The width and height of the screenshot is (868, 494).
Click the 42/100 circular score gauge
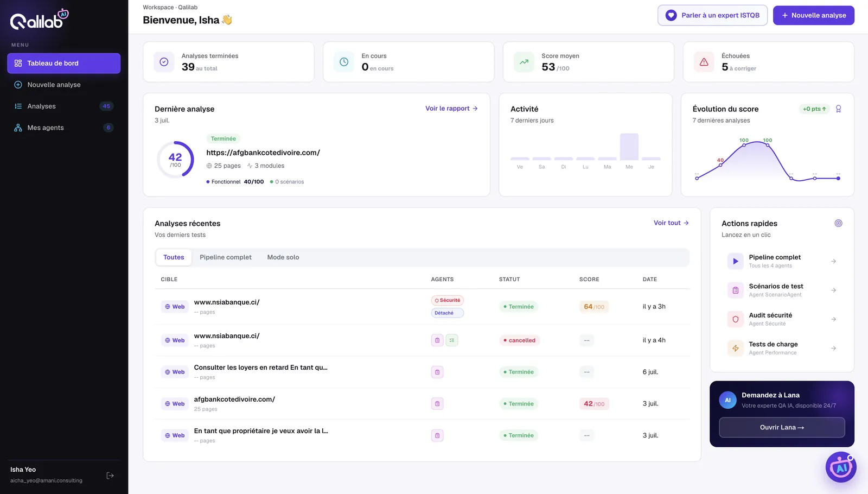(x=175, y=160)
